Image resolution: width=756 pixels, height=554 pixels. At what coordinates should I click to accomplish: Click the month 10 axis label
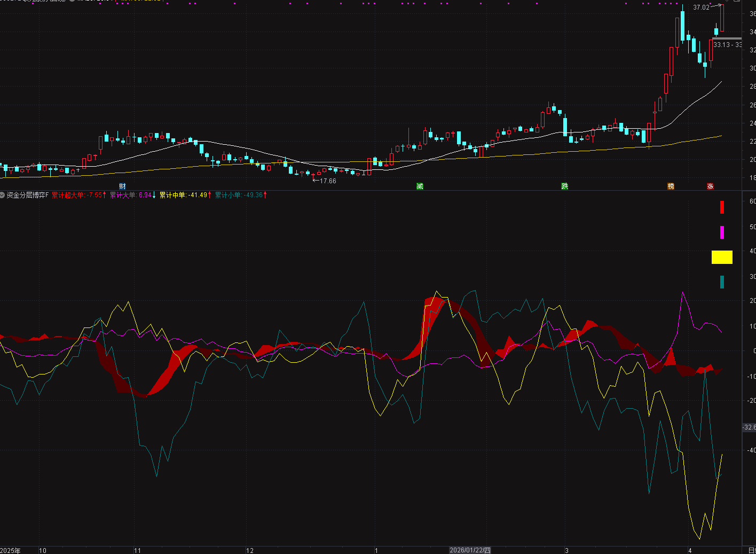pyautogui.click(x=43, y=551)
